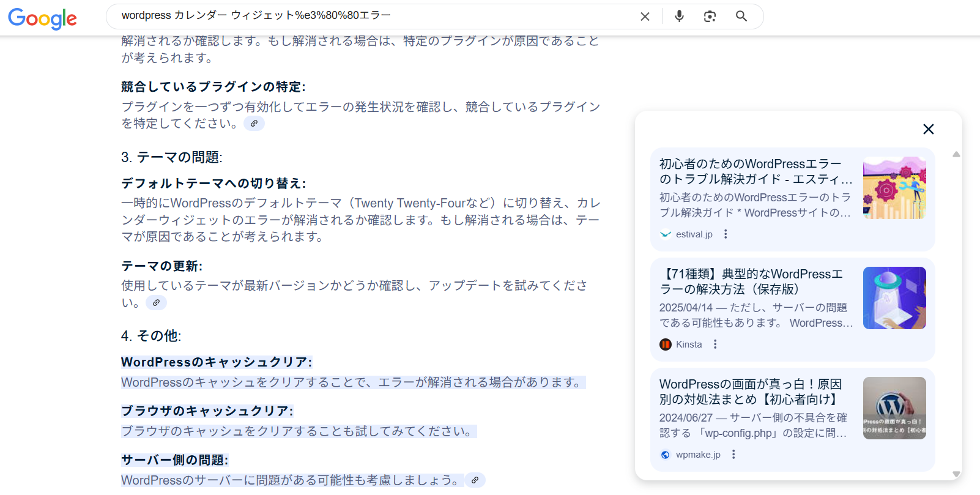Viewport: 980px width, 495px height.
Task: Click side panel scrollbar down arrow
Action: click(x=956, y=474)
